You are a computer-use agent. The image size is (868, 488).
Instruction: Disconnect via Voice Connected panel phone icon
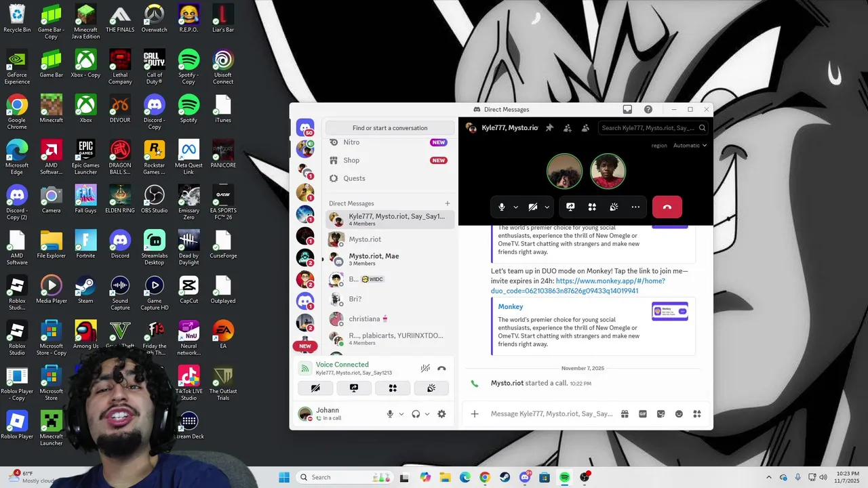point(441,368)
